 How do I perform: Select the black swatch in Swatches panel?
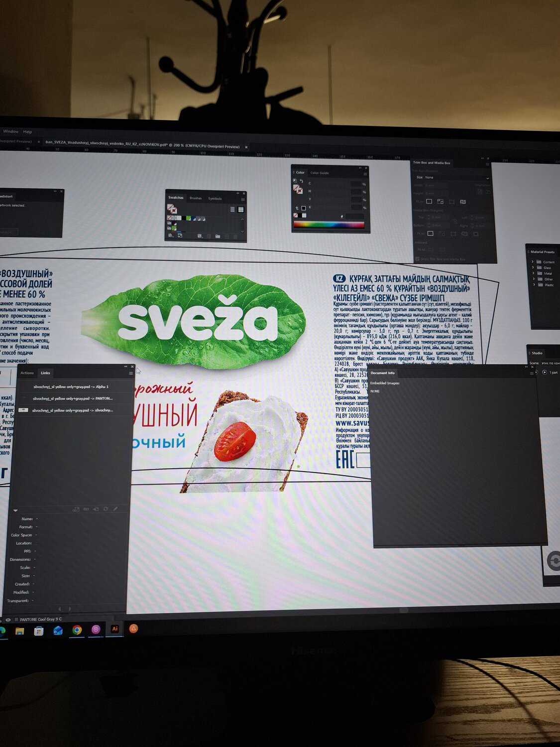[183, 218]
